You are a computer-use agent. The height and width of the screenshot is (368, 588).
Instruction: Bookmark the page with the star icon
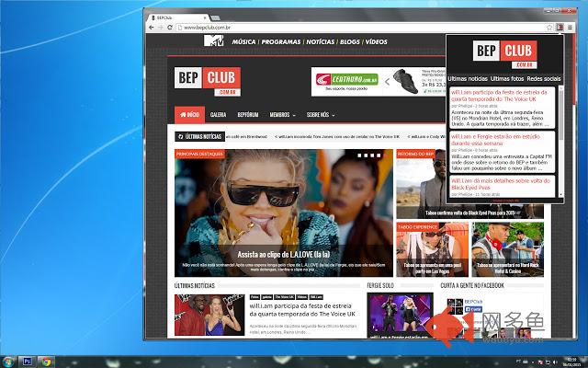click(549, 28)
